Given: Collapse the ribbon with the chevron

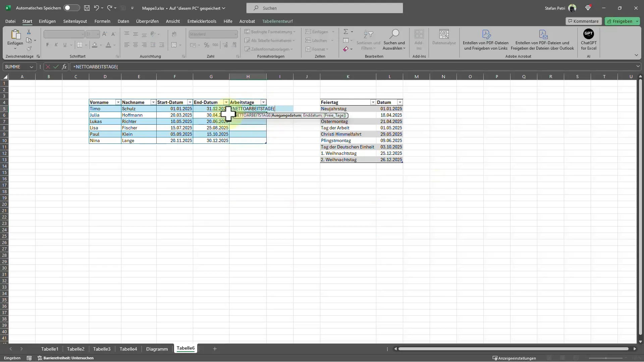Looking at the screenshot, I should point(636,55).
